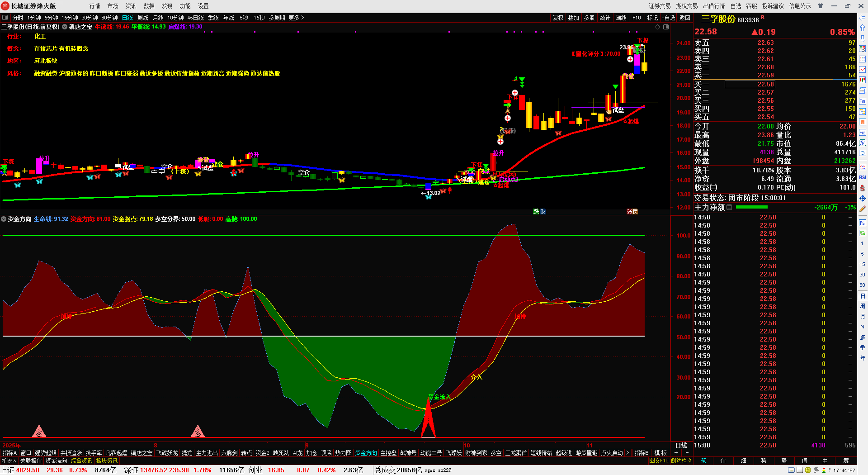Open the 模板 template menu
Image resolution: width=868 pixels, height=475 pixels.
660,453
